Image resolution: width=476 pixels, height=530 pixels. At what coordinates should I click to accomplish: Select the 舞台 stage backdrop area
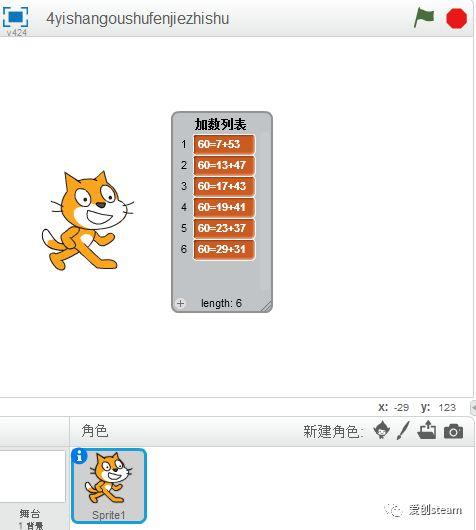pos(32,490)
